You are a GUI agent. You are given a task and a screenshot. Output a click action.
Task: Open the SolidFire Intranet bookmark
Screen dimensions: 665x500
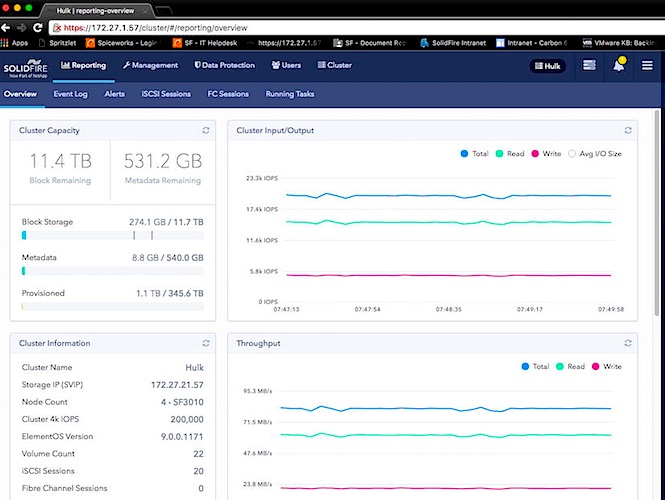[453, 43]
